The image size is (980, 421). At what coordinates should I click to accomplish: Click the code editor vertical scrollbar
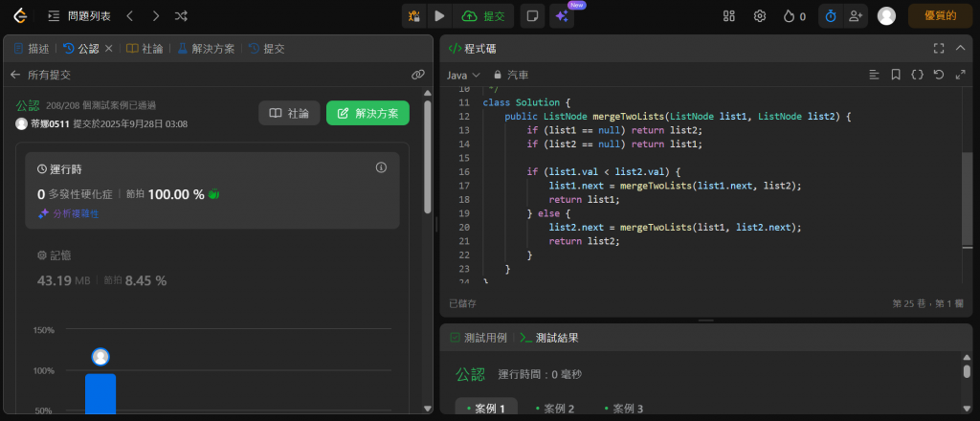click(968, 200)
